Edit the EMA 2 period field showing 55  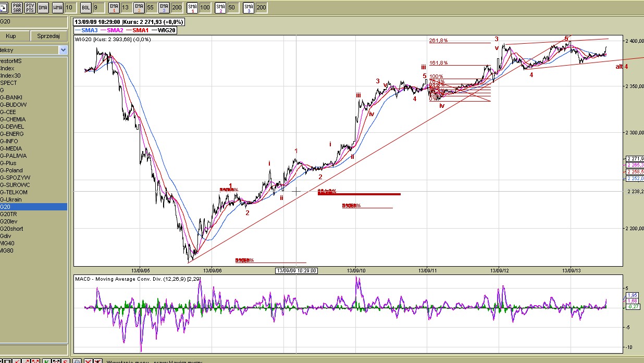(x=151, y=7)
